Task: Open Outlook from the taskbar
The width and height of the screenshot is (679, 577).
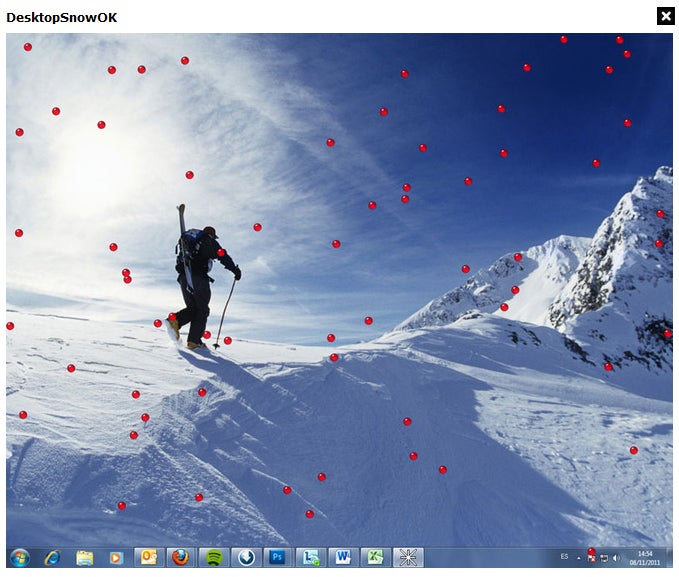Action: (149, 558)
